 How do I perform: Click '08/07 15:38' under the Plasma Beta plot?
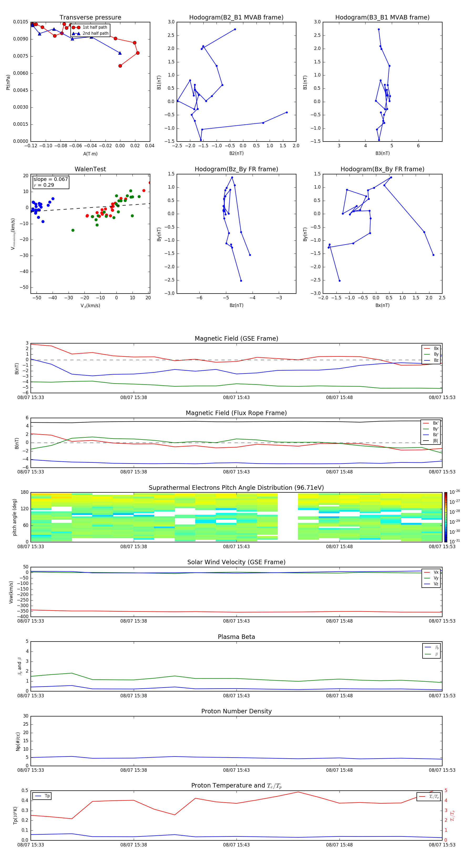(x=134, y=696)
